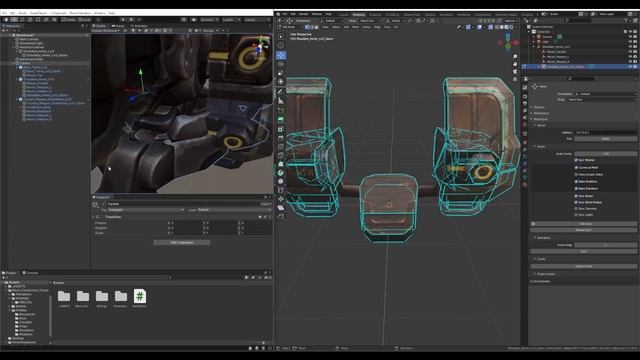The image size is (640, 360).
Task: Click the pan hand icon in Blender viewport
Action: pos(515,64)
